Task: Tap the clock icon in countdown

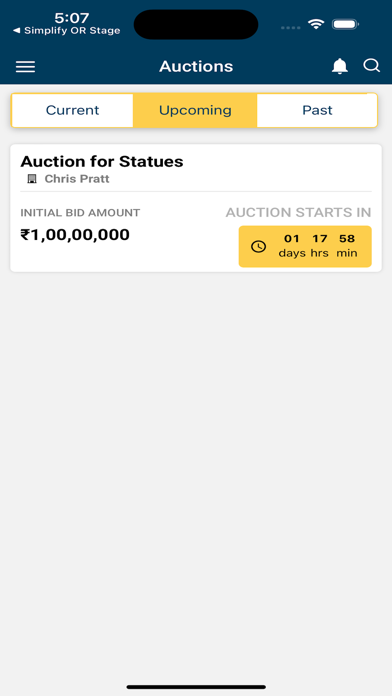Action: [258, 246]
